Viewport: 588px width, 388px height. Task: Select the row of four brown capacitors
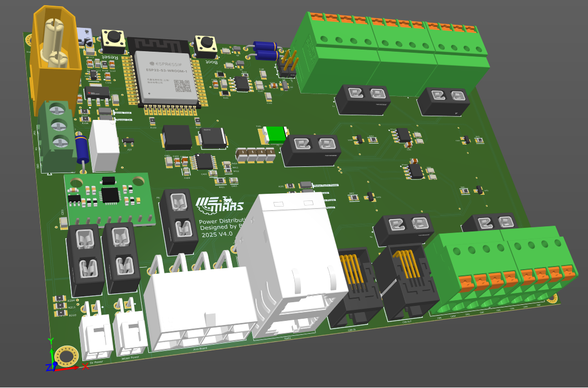point(255,155)
